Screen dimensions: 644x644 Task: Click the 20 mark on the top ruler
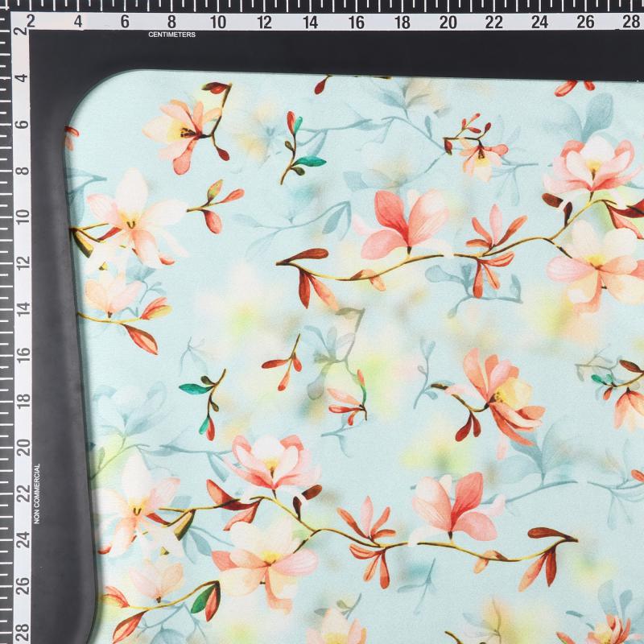[448, 22]
